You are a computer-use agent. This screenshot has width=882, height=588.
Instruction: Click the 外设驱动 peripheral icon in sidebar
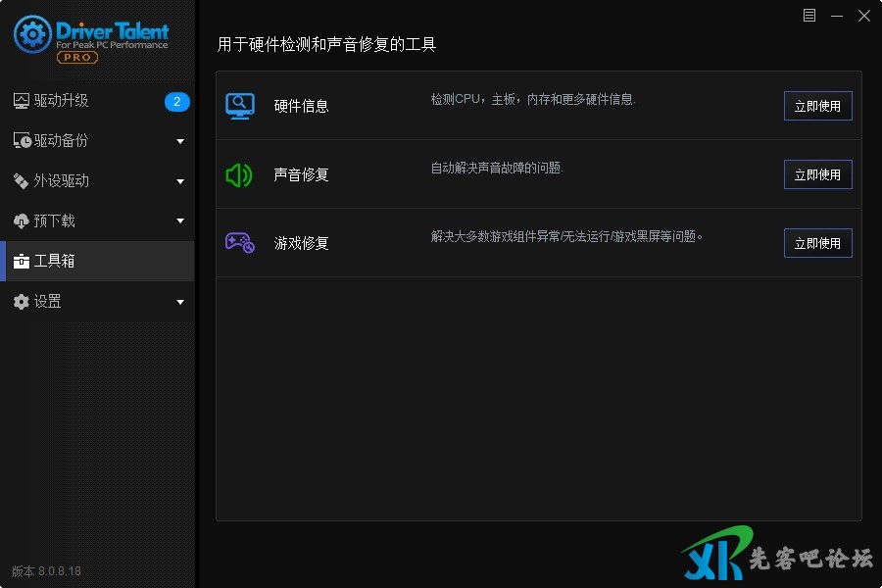point(22,181)
